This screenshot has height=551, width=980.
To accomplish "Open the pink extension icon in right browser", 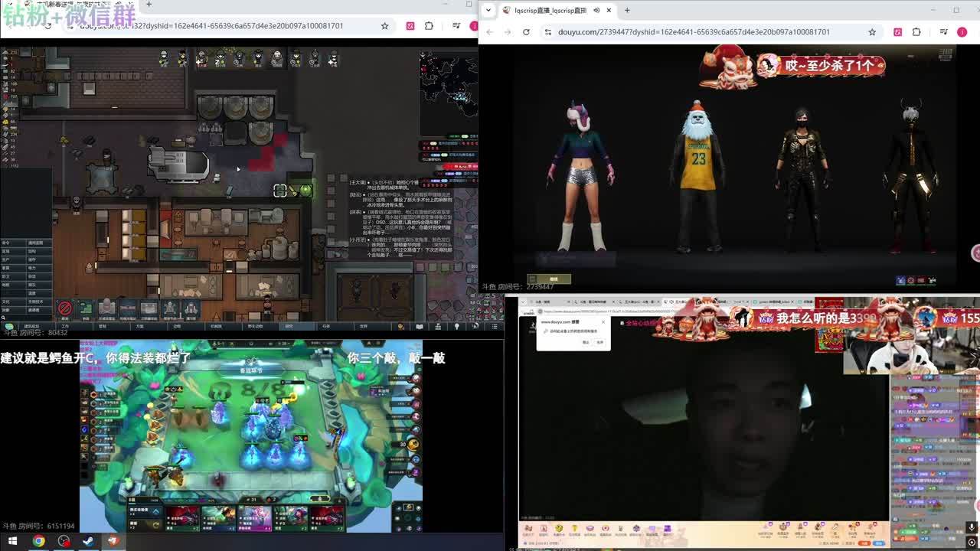I will click(897, 31).
